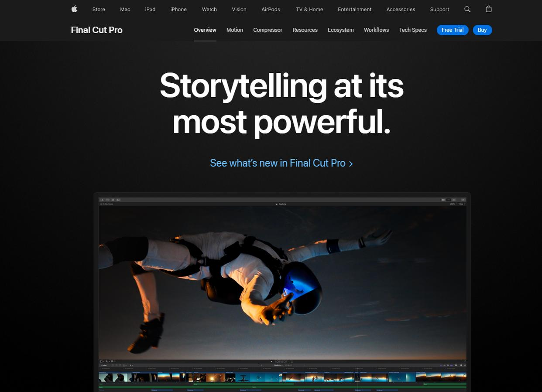View the Tech Specs tab
Image resolution: width=542 pixels, height=392 pixels.
click(413, 30)
